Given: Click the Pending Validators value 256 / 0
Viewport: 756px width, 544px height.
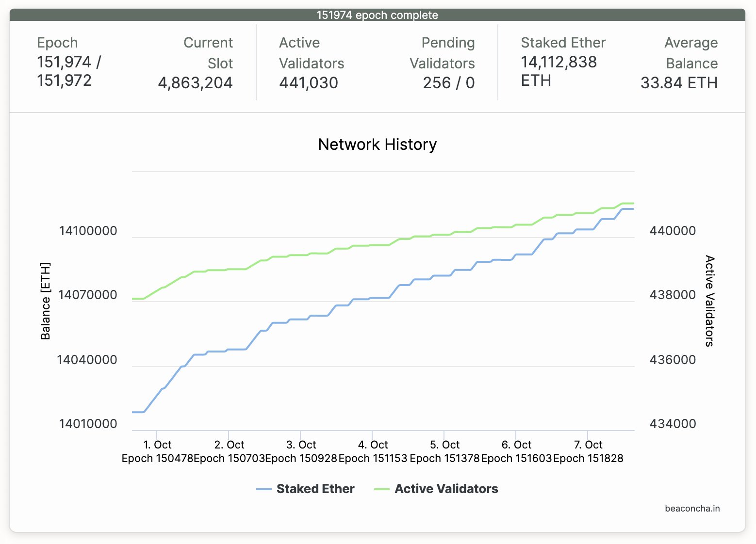Looking at the screenshot, I should [448, 83].
